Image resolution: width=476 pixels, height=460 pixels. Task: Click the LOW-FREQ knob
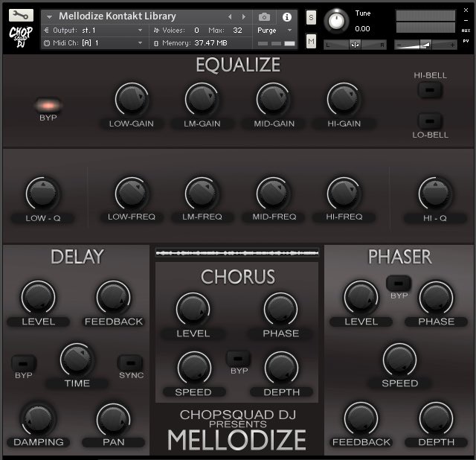click(132, 194)
